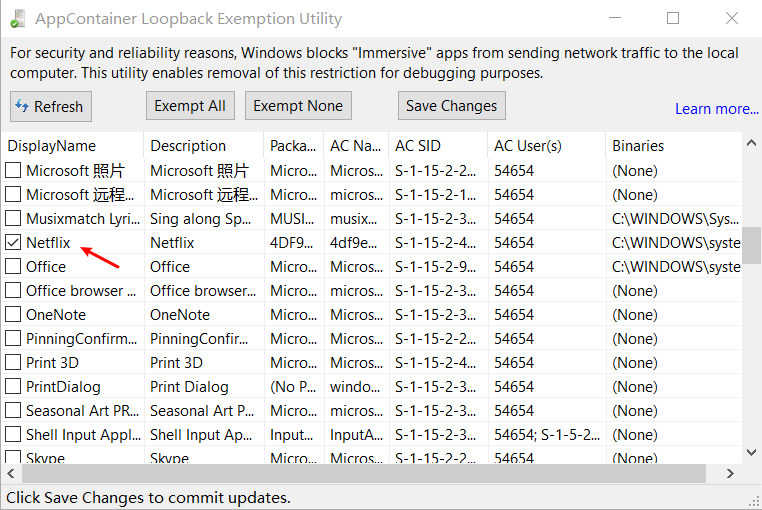Click the vertical scrollbar up arrow
Viewport: 762px width, 510px height.
click(751, 143)
